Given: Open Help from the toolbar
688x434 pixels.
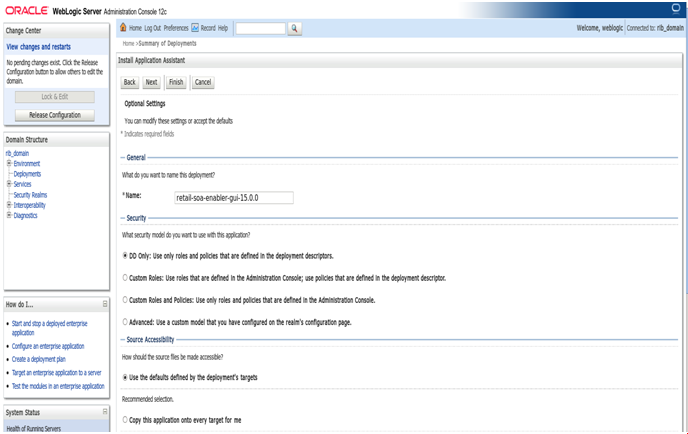Looking at the screenshot, I should [x=223, y=28].
